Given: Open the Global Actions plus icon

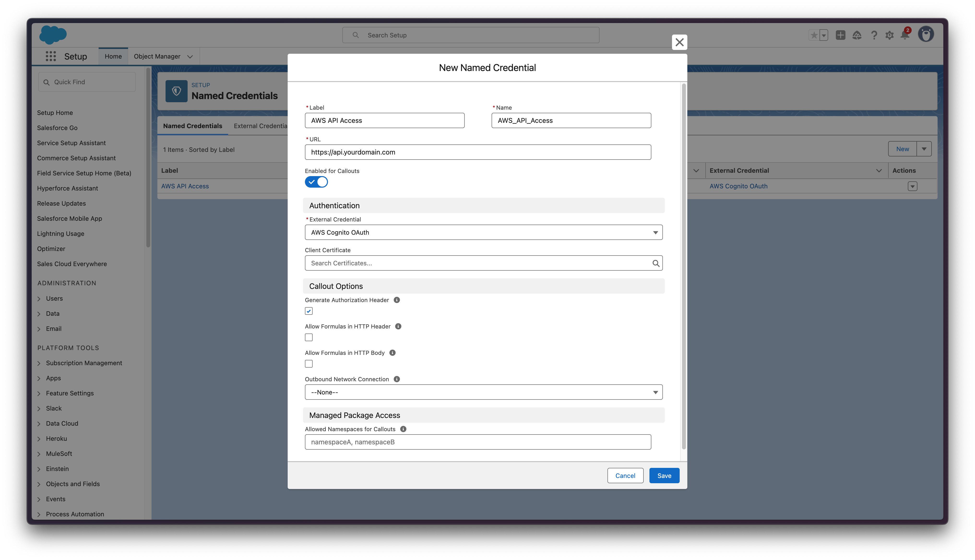Looking at the screenshot, I should point(840,35).
